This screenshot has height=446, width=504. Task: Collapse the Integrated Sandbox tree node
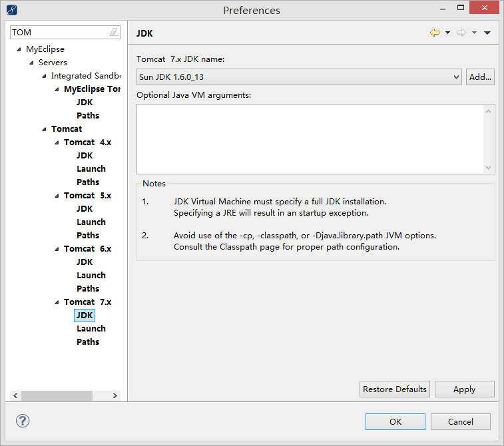[x=44, y=76]
